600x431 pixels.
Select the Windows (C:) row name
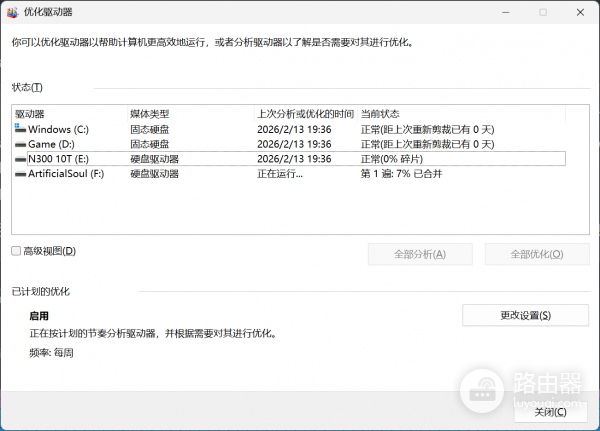pos(58,129)
